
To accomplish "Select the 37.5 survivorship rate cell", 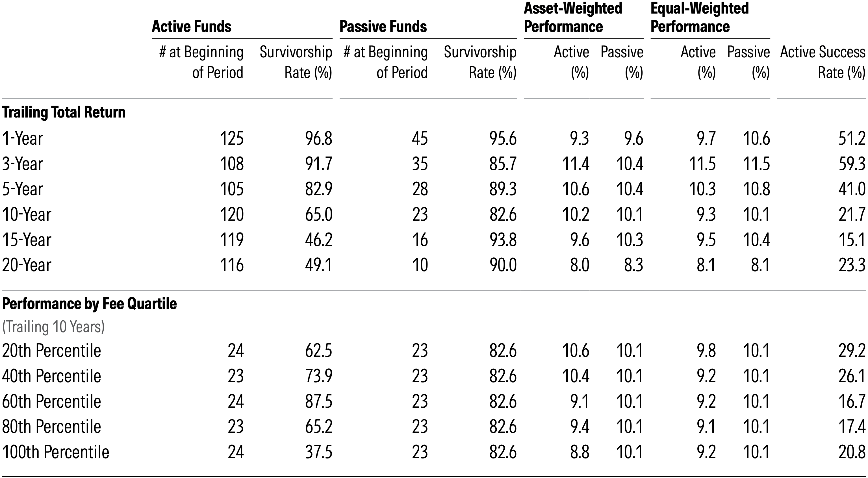I will (x=318, y=452).
